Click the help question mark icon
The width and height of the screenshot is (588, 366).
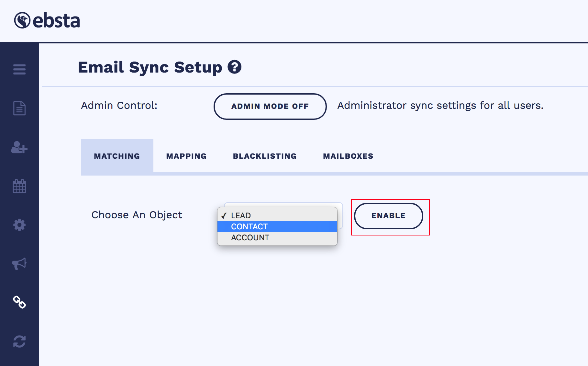(x=234, y=67)
